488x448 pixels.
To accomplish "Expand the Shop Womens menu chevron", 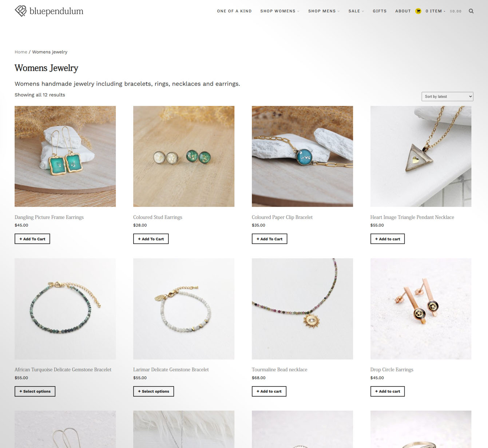I will [x=298, y=11].
